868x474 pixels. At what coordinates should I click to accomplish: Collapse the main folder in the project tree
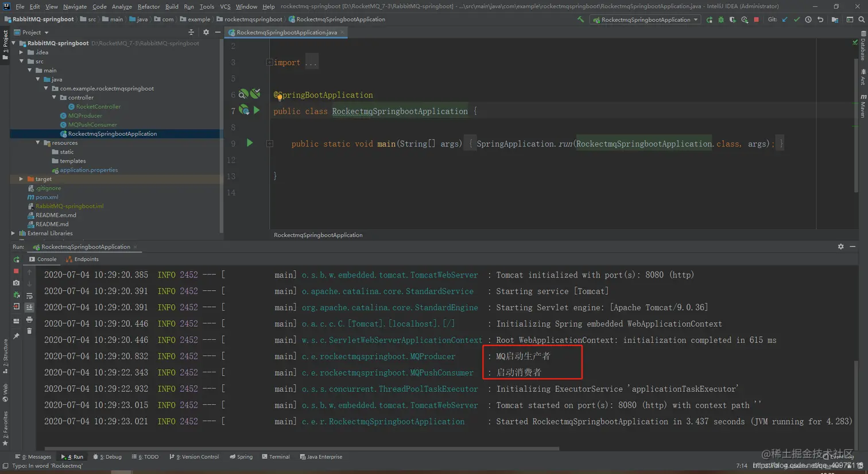(30, 70)
